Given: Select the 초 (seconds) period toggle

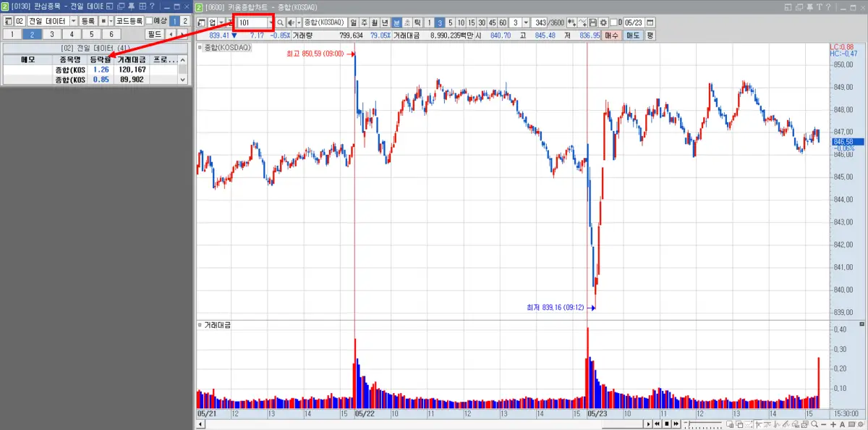Looking at the screenshot, I should [x=407, y=22].
